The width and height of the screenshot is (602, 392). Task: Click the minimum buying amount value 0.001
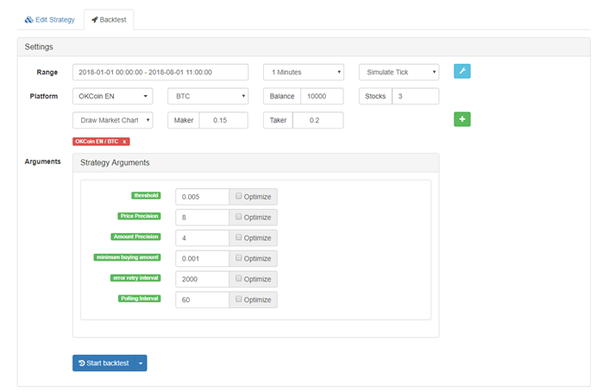(202, 258)
